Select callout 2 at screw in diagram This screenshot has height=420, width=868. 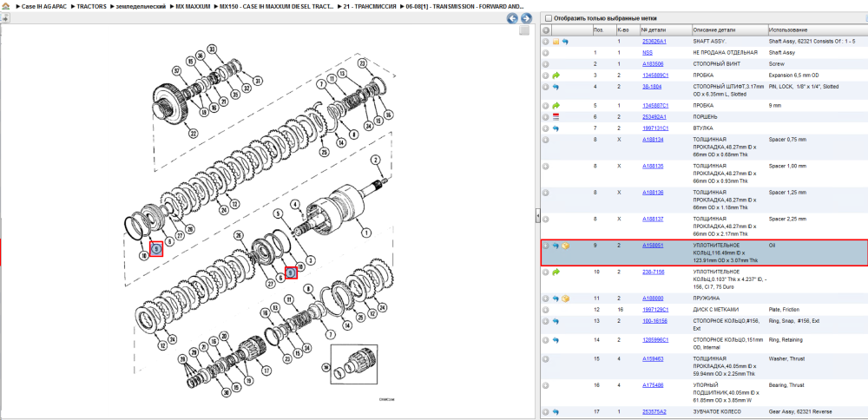[375, 160]
